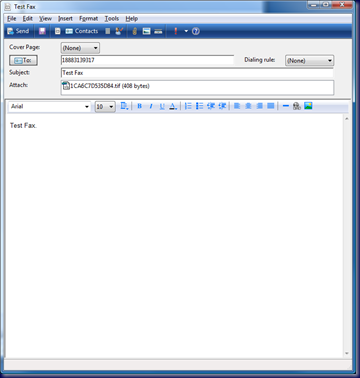Apply bulleted list formatting

tap(200, 106)
